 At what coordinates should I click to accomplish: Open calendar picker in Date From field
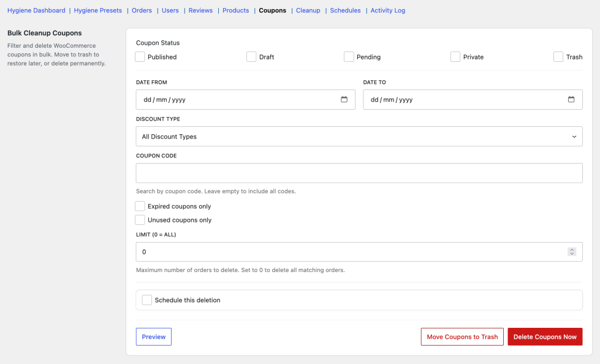click(x=344, y=99)
